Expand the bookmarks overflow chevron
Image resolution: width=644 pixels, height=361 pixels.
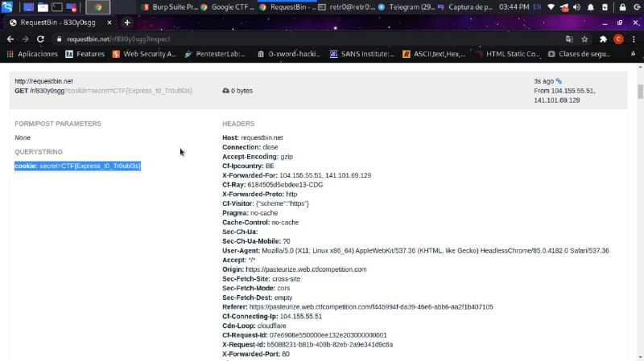click(633, 54)
